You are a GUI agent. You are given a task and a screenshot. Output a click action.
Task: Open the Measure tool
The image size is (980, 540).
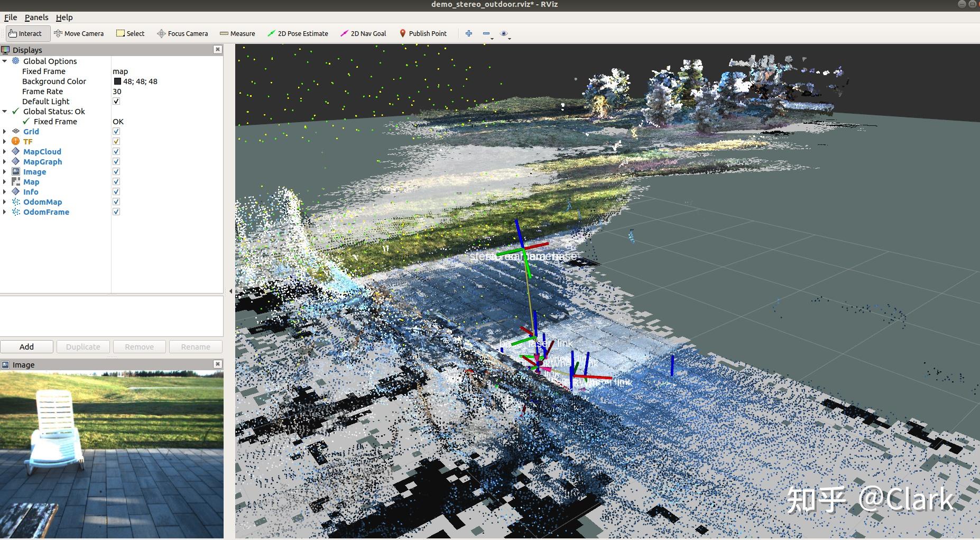(238, 33)
